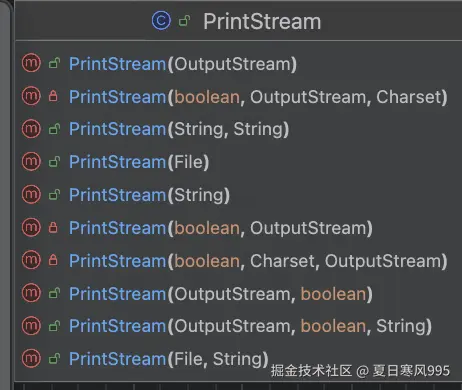This screenshot has width=462, height=390.
Task: Click method icon for PrintStream(OutputStream, boolean)
Action: coord(31,293)
